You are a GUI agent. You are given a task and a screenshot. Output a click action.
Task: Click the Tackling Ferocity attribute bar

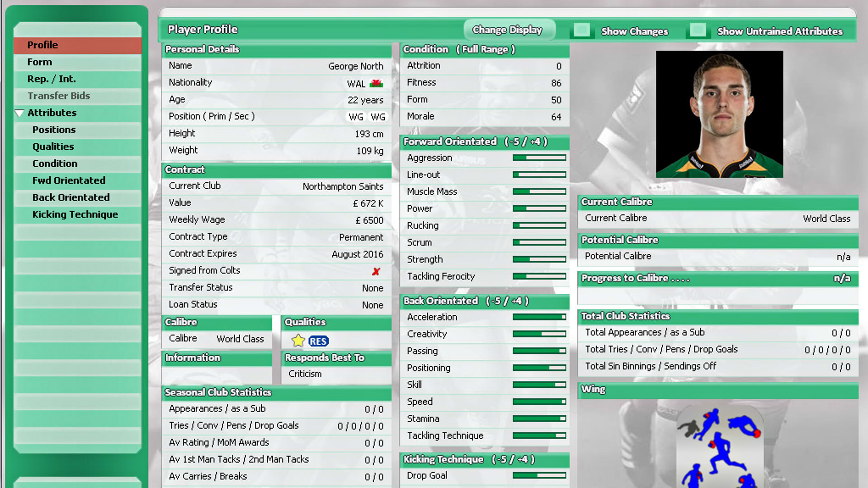[x=539, y=276]
